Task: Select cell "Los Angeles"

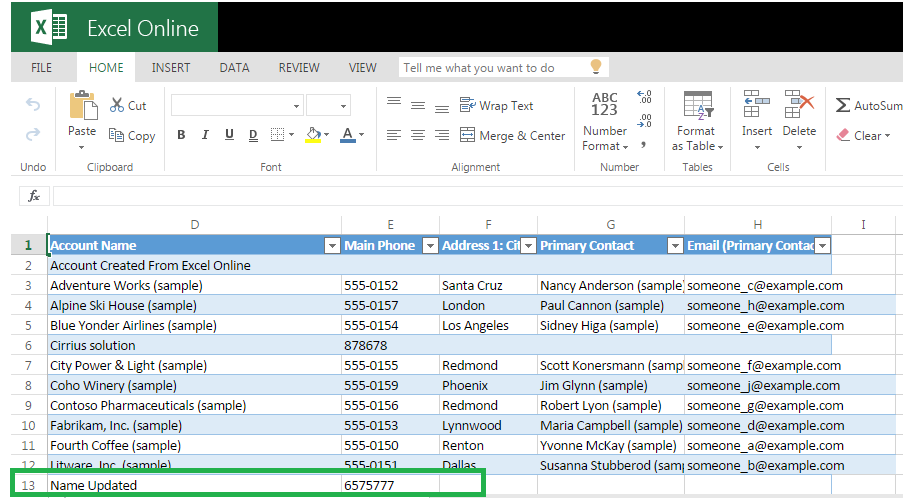Action: [x=488, y=325]
